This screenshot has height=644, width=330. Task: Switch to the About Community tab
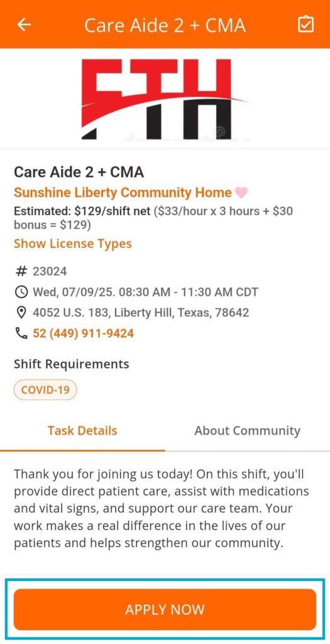point(248,431)
